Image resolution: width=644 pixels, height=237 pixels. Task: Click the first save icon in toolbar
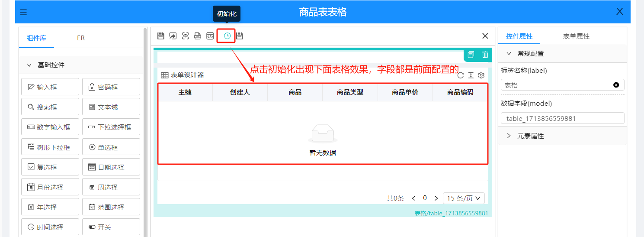pyautogui.click(x=161, y=36)
